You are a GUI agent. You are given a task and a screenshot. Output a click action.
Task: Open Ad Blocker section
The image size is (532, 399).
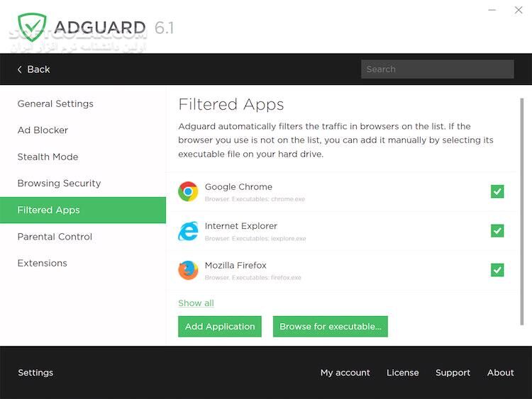(43, 130)
